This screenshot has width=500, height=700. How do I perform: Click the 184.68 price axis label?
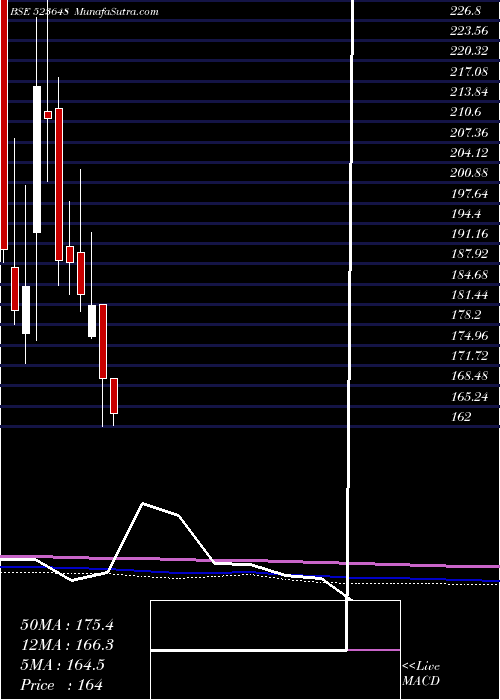pyautogui.click(x=469, y=275)
